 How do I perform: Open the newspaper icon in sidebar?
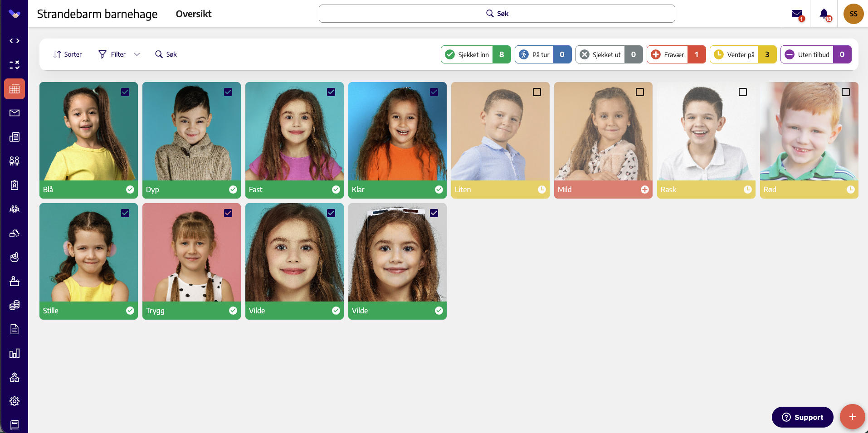15,137
